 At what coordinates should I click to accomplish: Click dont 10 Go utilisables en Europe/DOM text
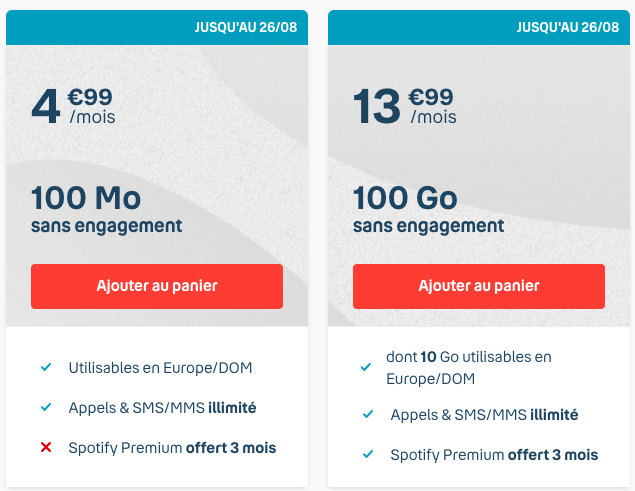pos(469,368)
